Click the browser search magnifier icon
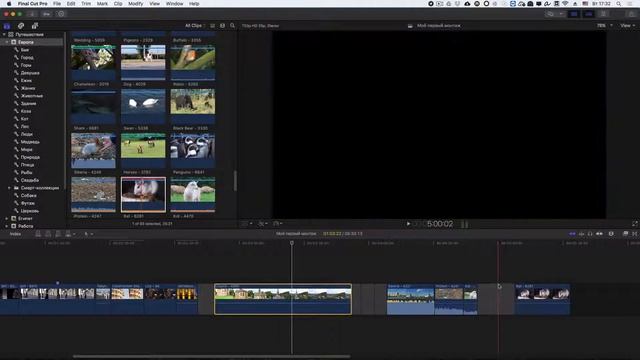This screenshot has height=360, width=640. [x=232, y=26]
